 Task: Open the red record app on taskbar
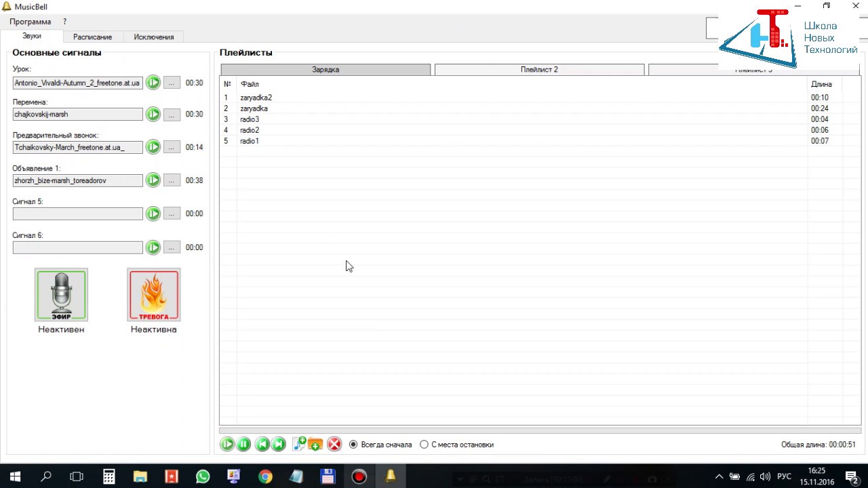click(x=359, y=476)
